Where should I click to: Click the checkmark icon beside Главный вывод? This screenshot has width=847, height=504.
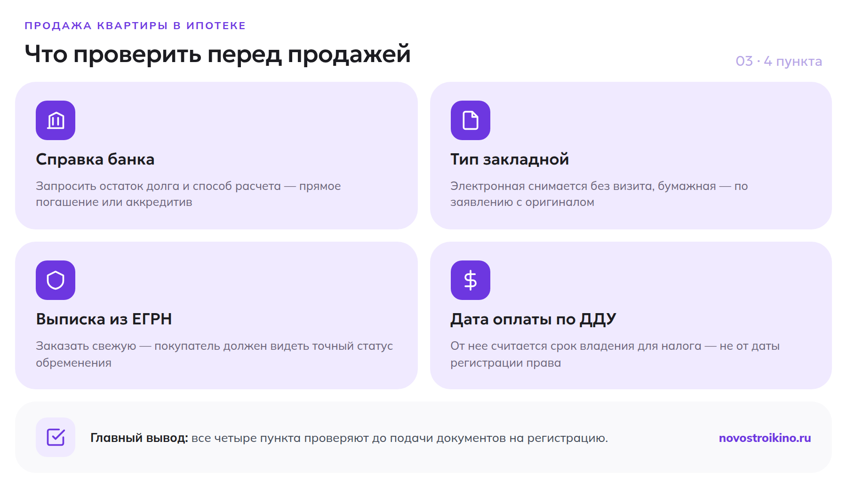(56, 437)
